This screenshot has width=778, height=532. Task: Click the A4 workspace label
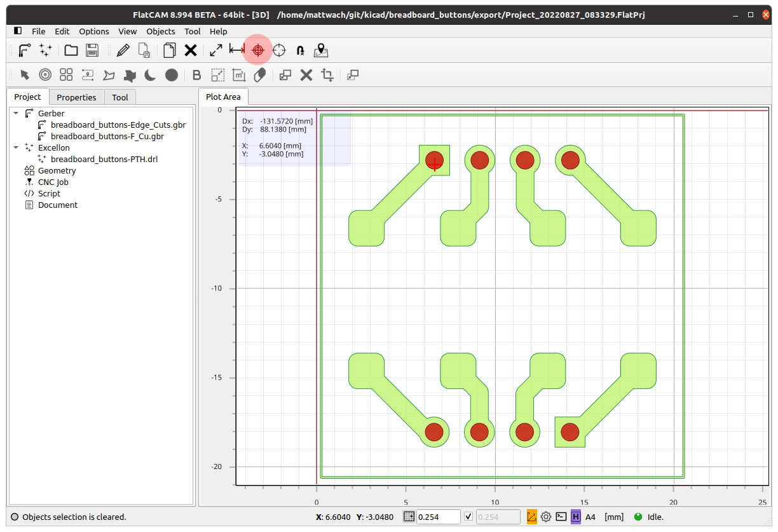click(590, 517)
